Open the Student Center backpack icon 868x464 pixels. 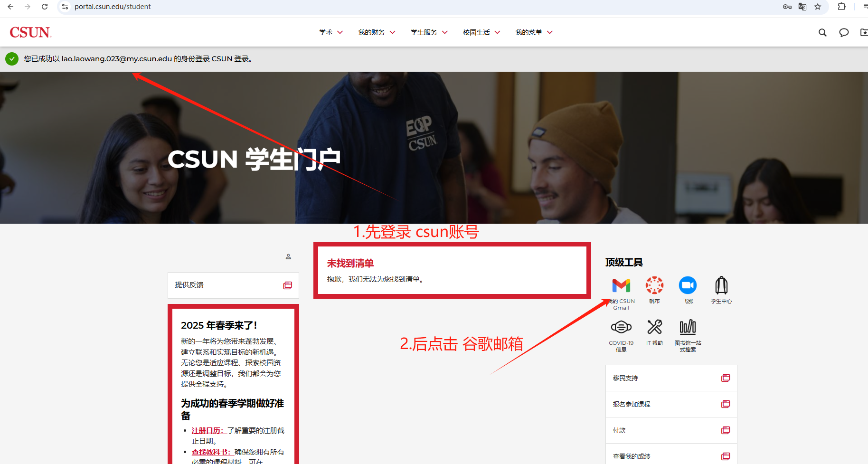click(721, 286)
